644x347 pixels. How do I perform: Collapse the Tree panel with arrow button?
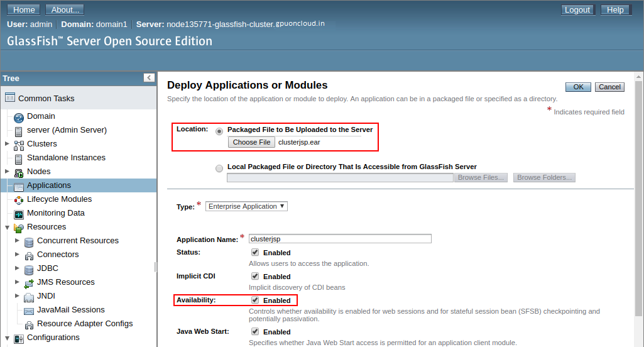149,78
